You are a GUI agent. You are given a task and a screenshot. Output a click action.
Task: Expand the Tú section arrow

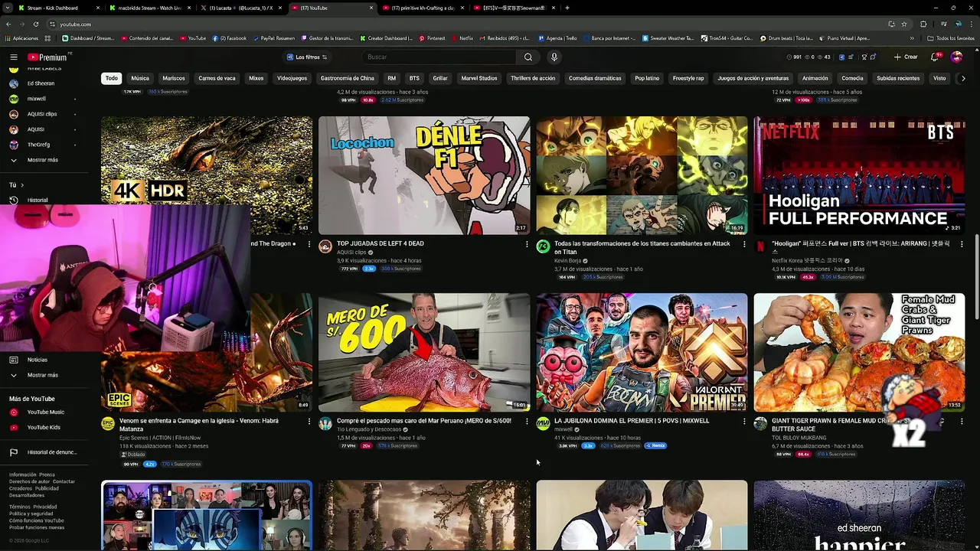(22, 184)
